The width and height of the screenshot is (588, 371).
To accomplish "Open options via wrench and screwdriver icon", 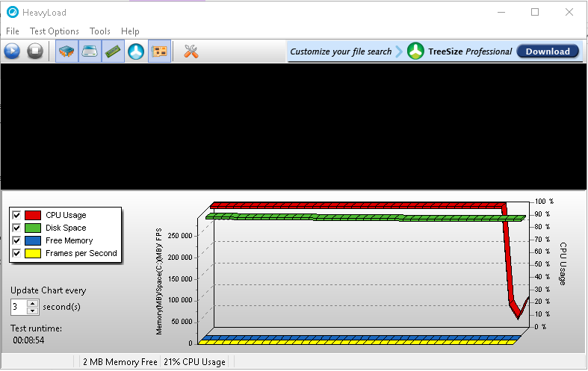I will (x=191, y=52).
